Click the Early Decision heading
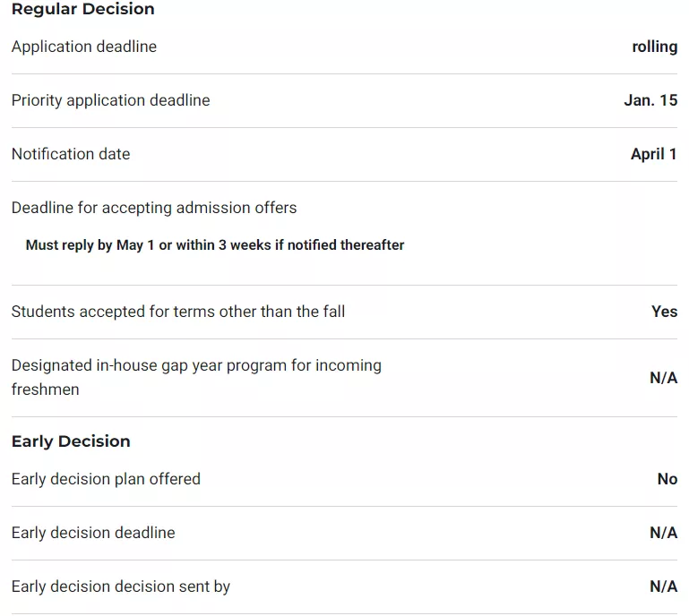The image size is (689, 616). click(x=71, y=441)
